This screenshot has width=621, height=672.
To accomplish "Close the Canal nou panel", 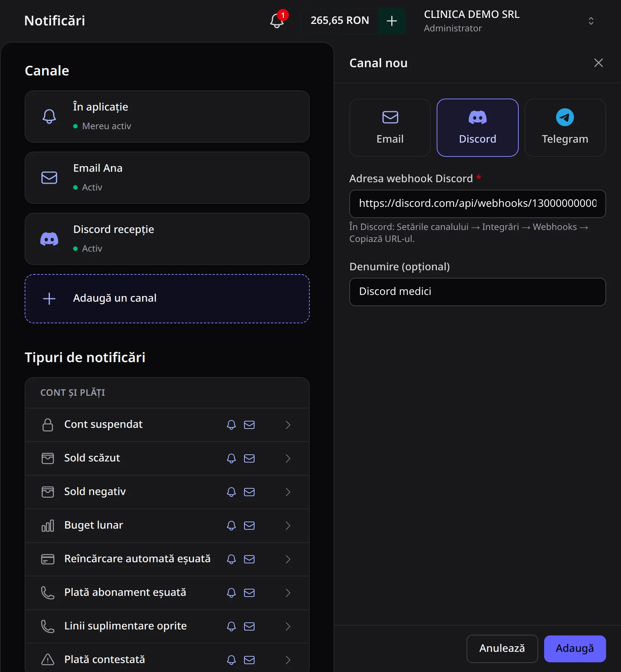I will 598,63.
